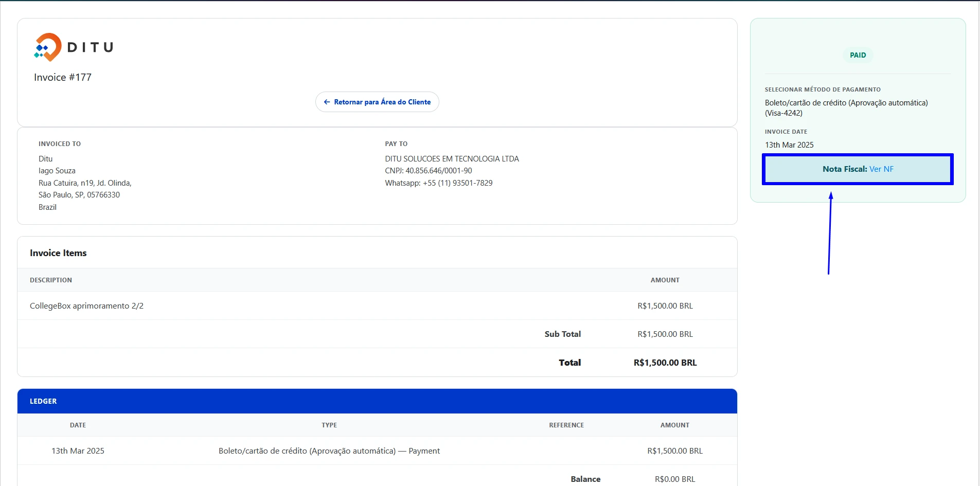The width and height of the screenshot is (980, 486).
Task: Select the address line Rua Catuira, n19, Jd. Olinda
Action: 85,183
